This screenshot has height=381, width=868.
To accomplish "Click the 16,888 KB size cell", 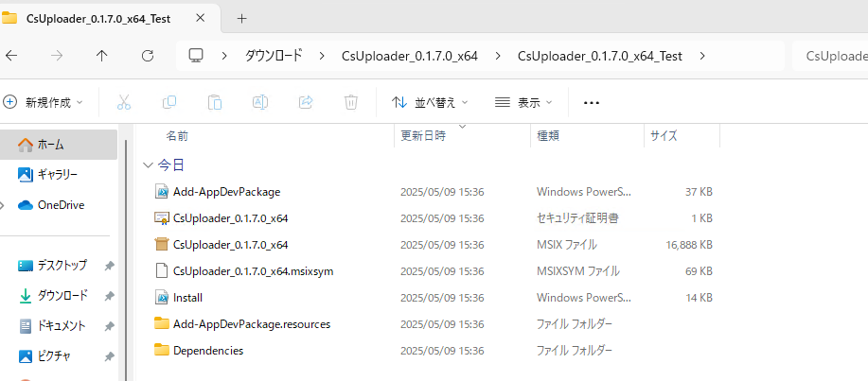I will (x=689, y=245).
